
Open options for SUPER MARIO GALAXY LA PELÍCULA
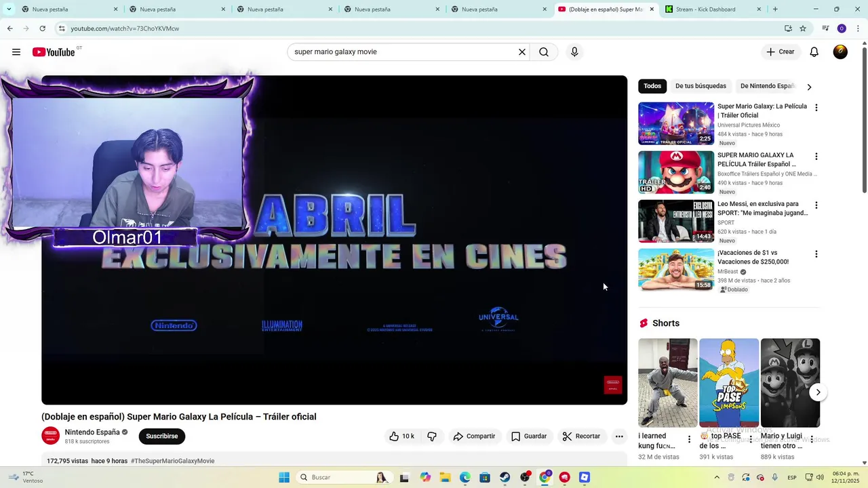coord(816,157)
